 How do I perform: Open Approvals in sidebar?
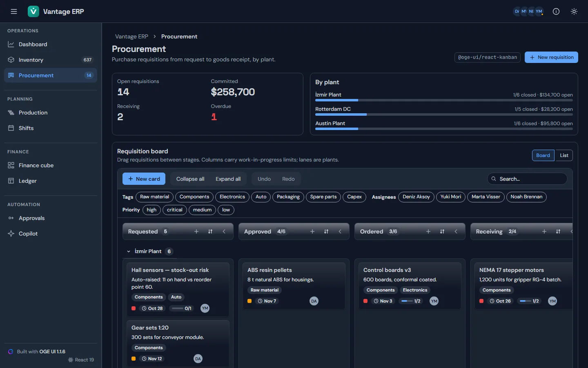(x=51, y=218)
